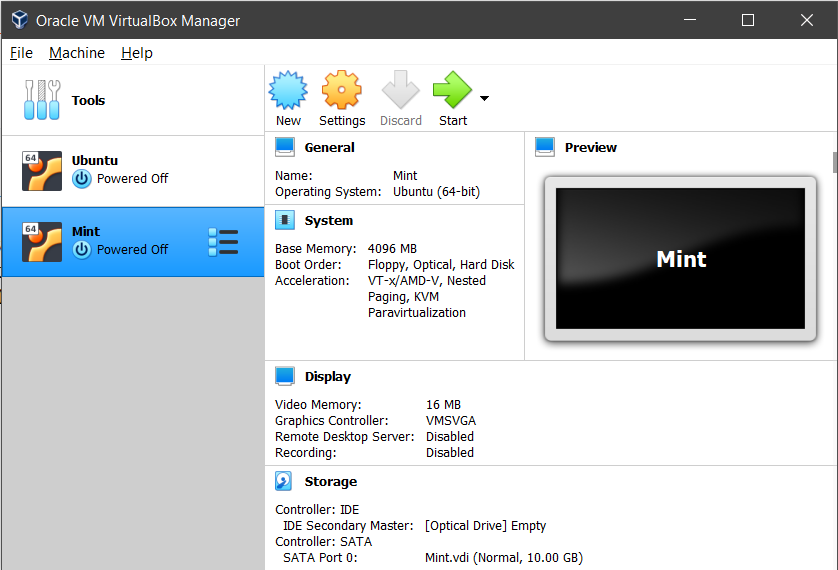Open the Storage section header link
838x570 pixels.
coord(331,481)
